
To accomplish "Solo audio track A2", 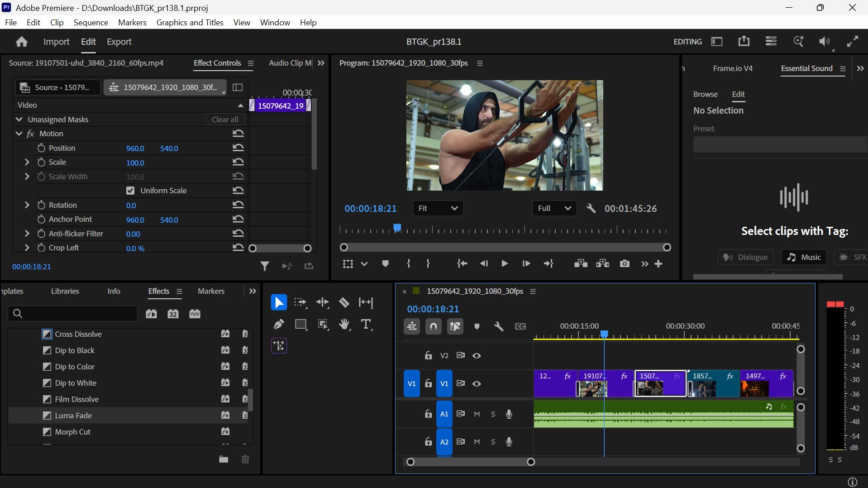I will 493,442.
